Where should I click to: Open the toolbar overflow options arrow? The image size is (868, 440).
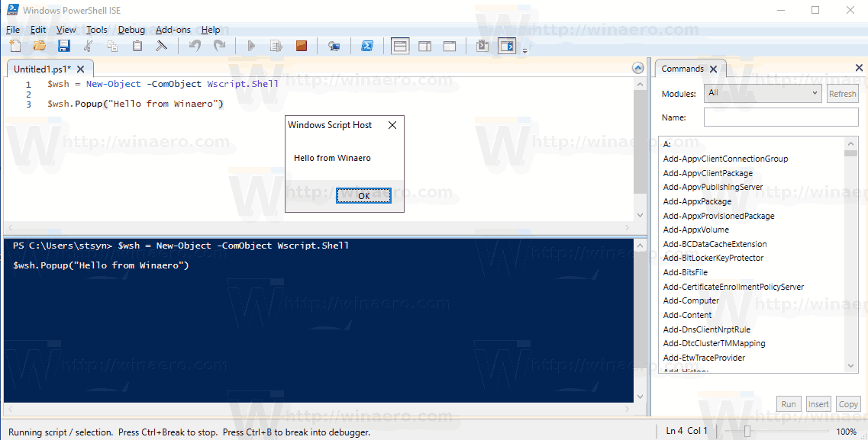(524, 50)
